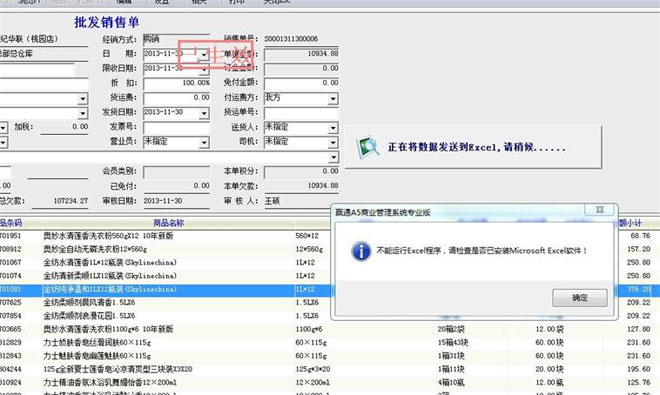Open the 日期 date picker dropdown
Viewport: 660px width, 395px height.
[204, 54]
